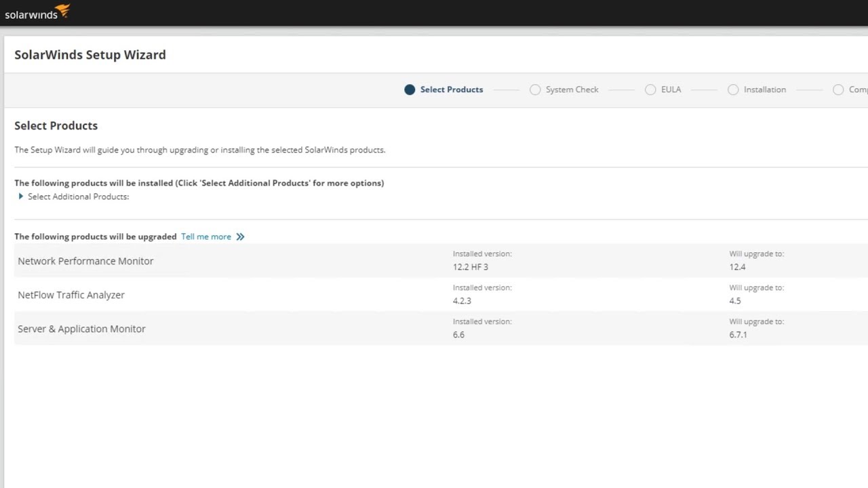Click the SolarWinds Setup Wizard title
This screenshot has height=488, width=868.
coord(90,55)
